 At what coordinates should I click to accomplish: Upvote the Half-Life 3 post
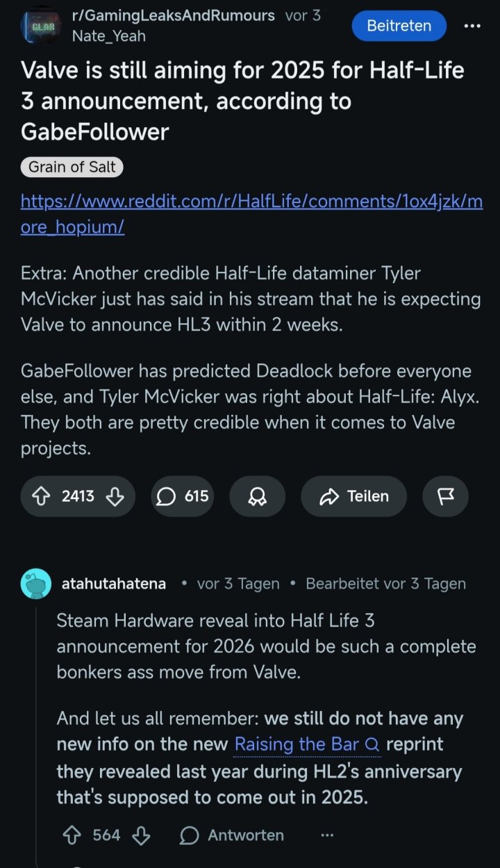point(42,496)
